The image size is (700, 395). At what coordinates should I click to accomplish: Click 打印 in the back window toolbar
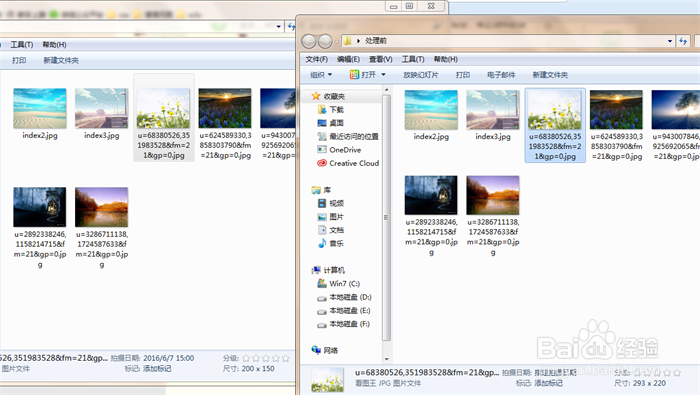[x=19, y=60]
